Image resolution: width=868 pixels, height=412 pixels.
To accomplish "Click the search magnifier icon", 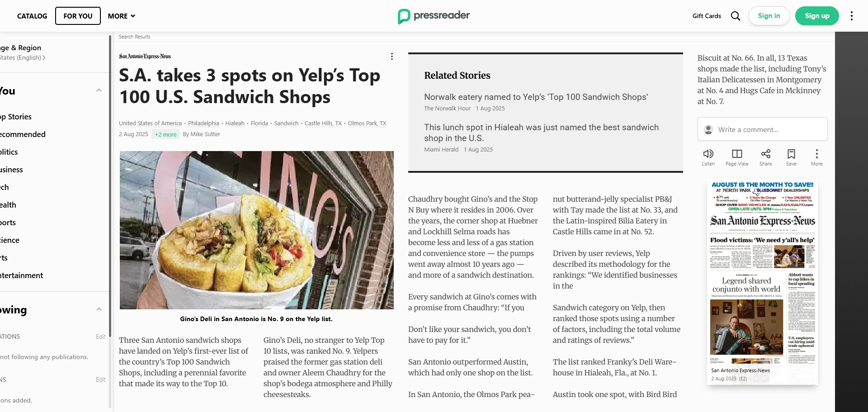I will coord(736,16).
